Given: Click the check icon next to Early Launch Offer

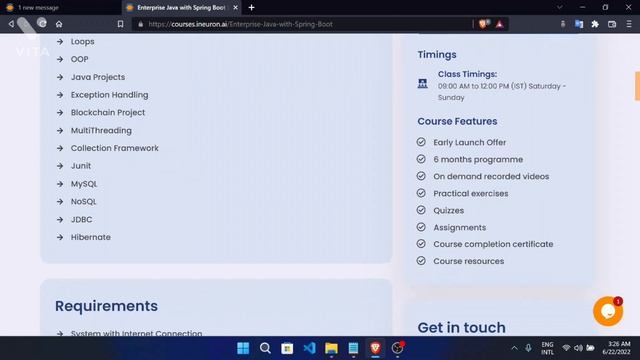Looking at the screenshot, I should click(x=421, y=142).
